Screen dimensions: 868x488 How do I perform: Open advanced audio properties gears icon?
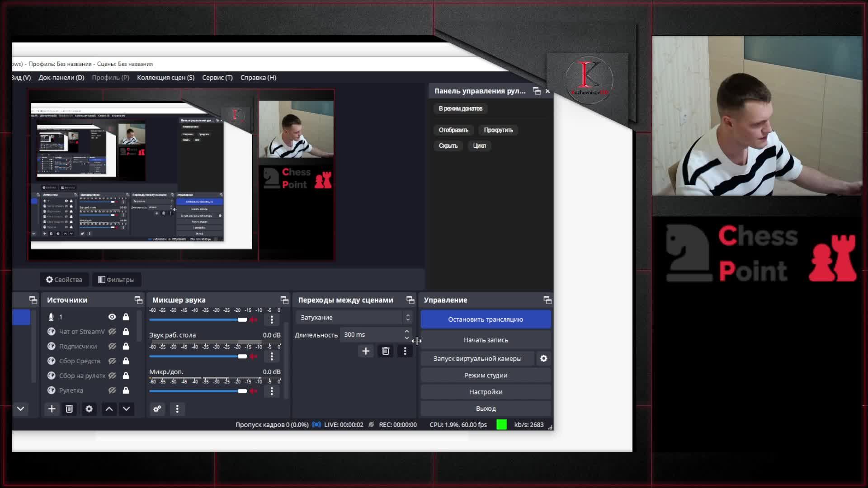(157, 409)
